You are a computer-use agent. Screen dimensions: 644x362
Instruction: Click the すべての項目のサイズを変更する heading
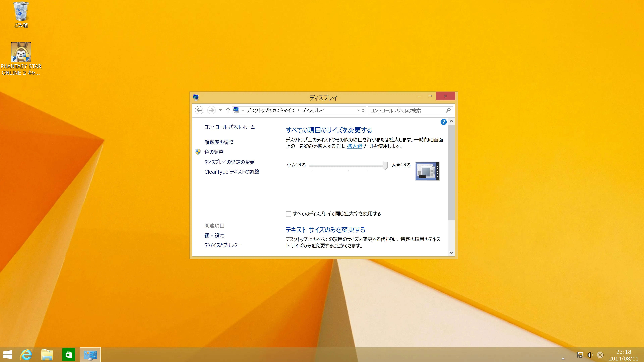tap(329, 130)
